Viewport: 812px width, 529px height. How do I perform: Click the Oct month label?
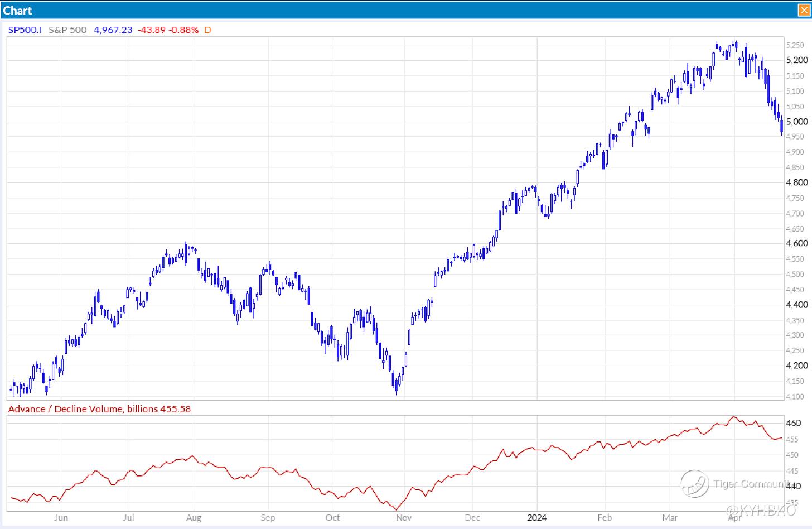coord(333,518)
